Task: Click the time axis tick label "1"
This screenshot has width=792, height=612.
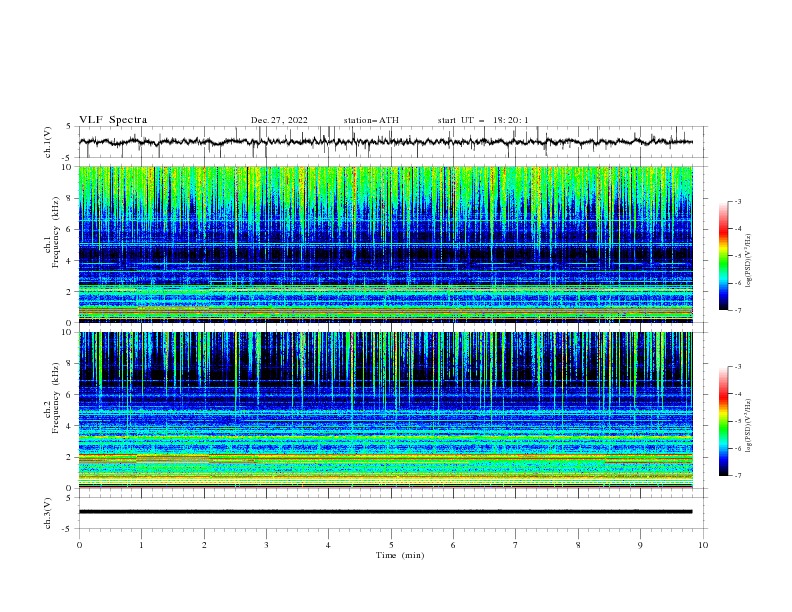Action: click(141, 545)
